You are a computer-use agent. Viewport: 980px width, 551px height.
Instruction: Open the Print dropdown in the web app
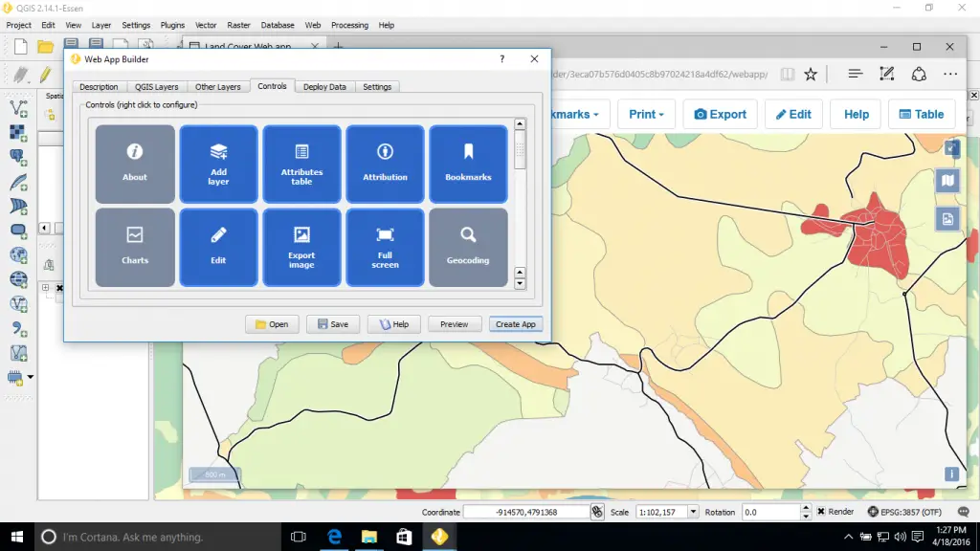[x=646, y=115]
